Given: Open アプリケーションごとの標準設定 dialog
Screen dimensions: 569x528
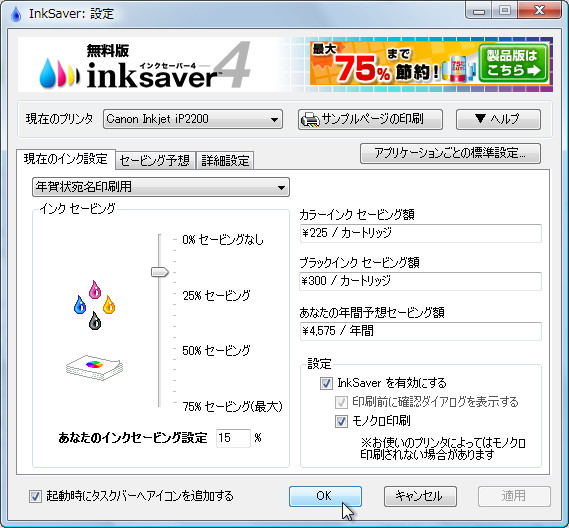Looking at the screenshot, I should [450, 154].
